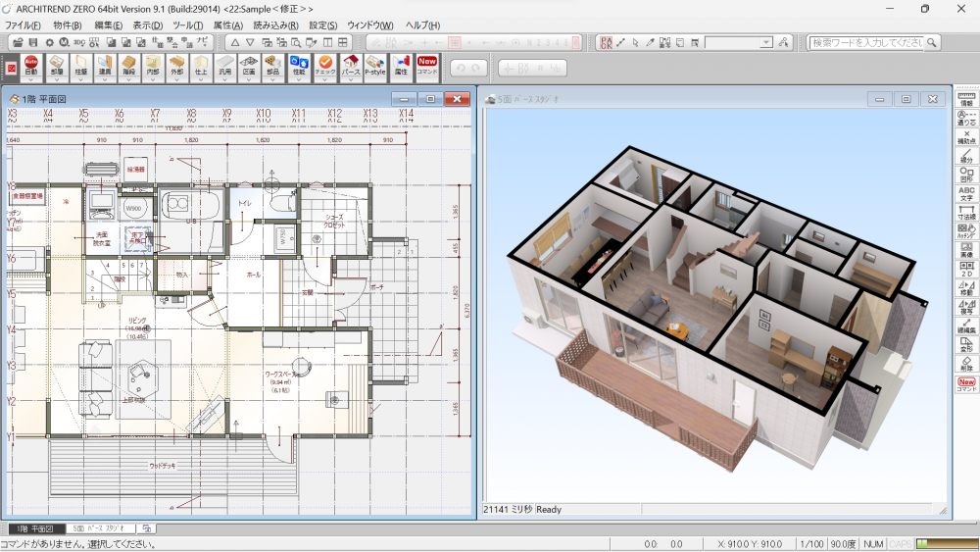Open the パース (perspective) tool
The width and height of the screenshot is (980, 552).
(x=350, y=66)
